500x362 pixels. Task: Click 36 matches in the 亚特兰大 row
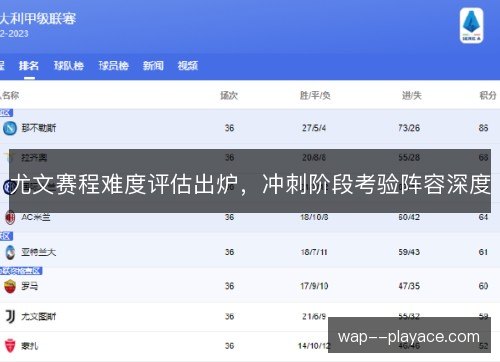click(229, 252)
